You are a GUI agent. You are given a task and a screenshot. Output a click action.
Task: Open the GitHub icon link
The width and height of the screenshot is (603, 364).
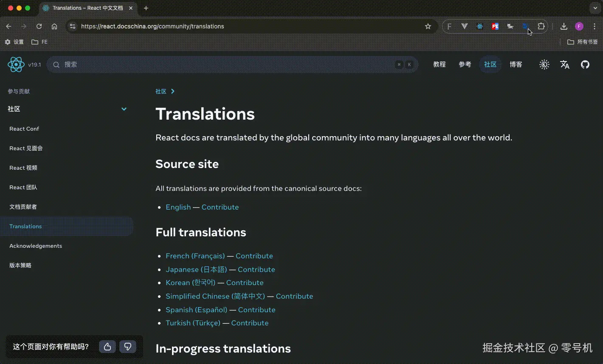(x=585, y=64)
